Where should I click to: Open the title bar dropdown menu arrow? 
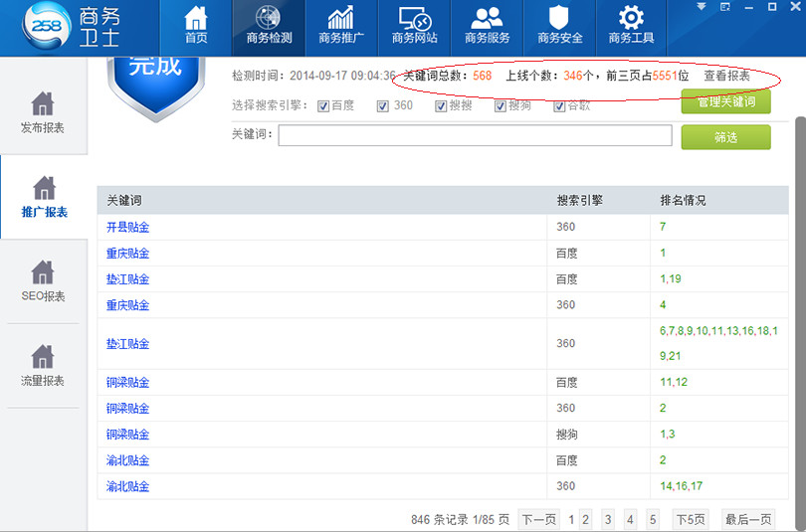[702, 7]
